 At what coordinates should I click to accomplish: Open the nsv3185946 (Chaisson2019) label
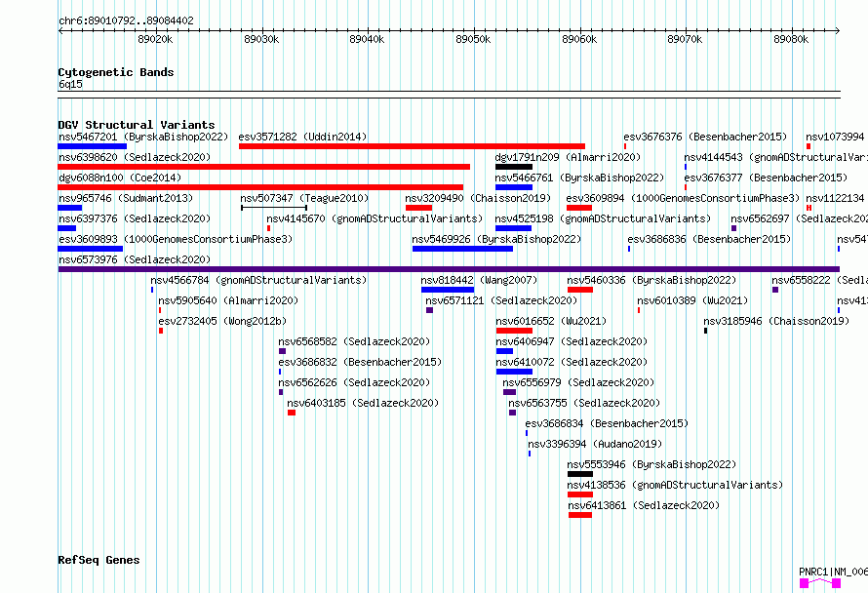[x=776, y=321]
